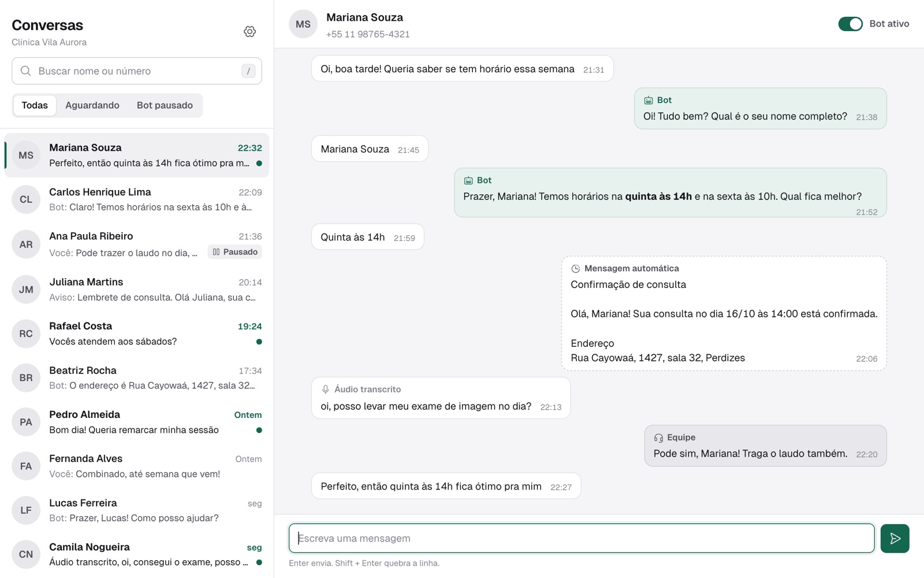Click the address "Rua Cayowaá, 1427, sala 32, Perdizes"

coord(658,358)
